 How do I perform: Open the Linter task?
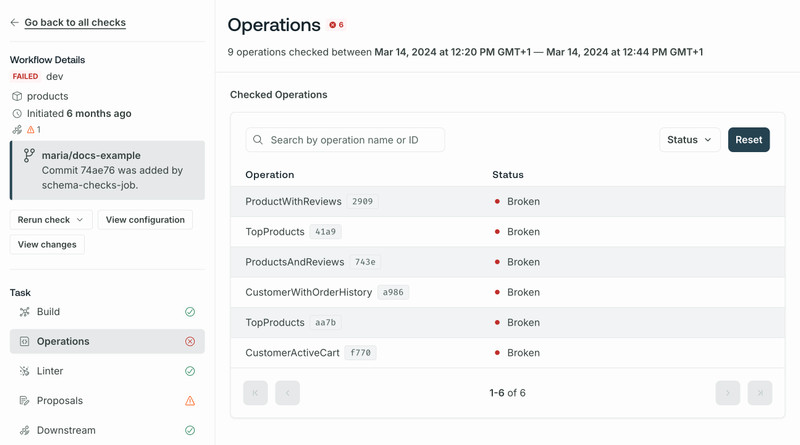click(107, 371)
